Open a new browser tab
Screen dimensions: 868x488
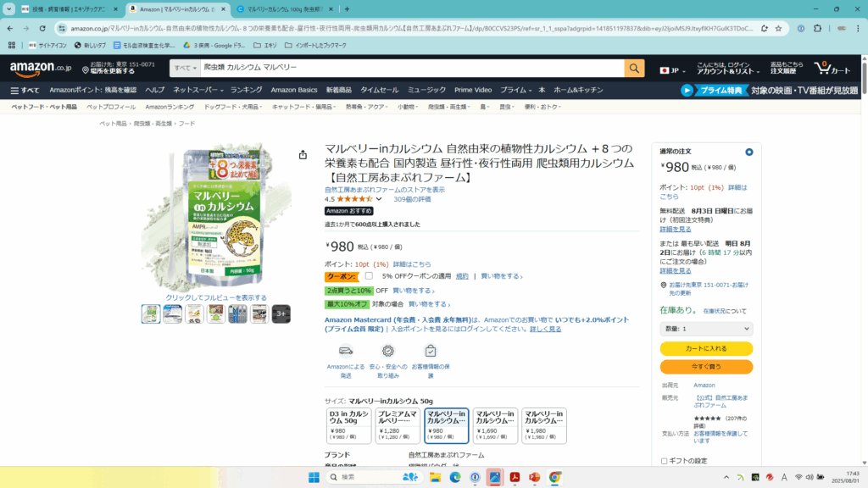[347, 8]
